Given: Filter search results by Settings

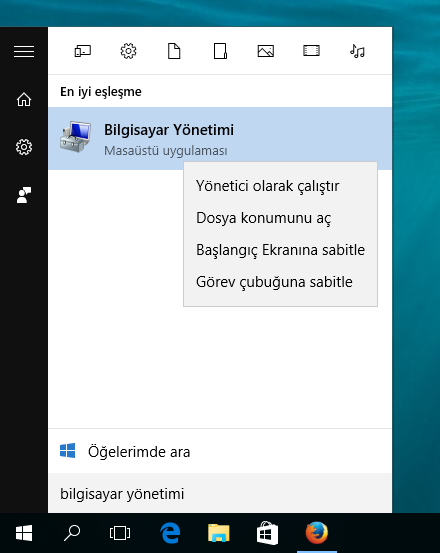Looking at the screenshot, I should (128, 51).
